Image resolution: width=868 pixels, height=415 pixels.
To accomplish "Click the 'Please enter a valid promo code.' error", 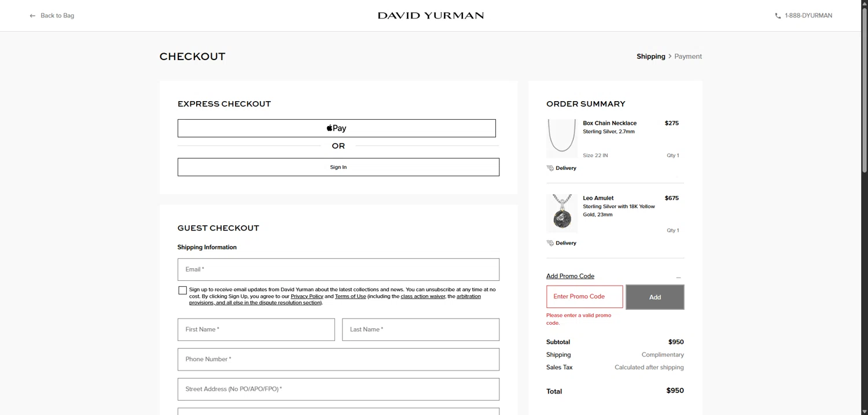I will [578, 319].
